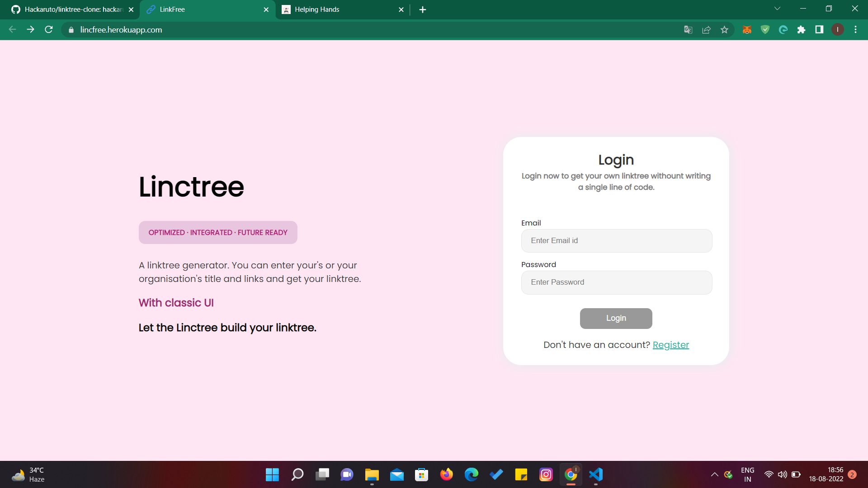868x488 pixels.
Task: Follow the Register link
Action: click(x=670, y=345)
